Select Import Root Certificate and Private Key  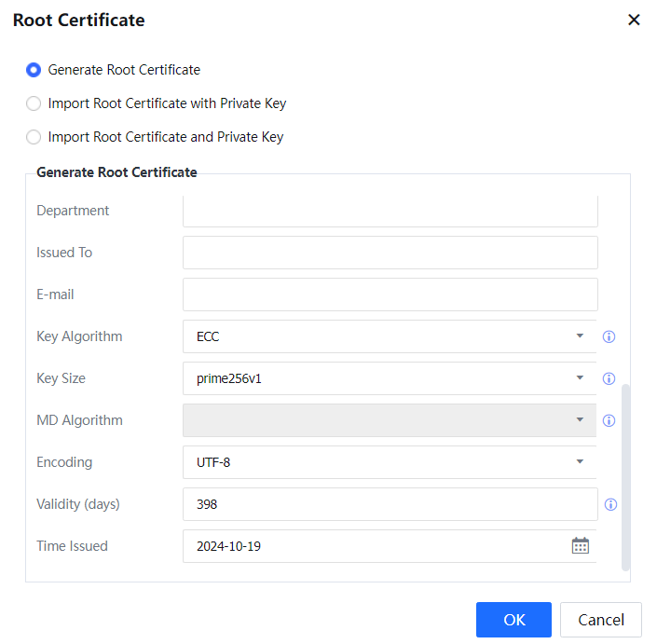(34, 137)
